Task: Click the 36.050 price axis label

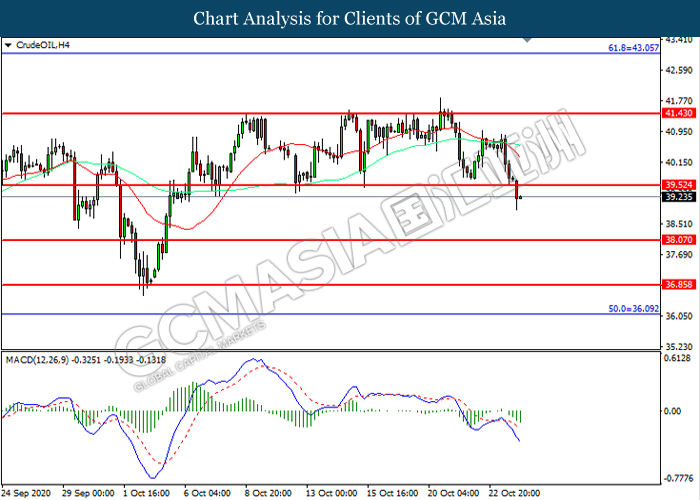Action: [x=679, y=316]
